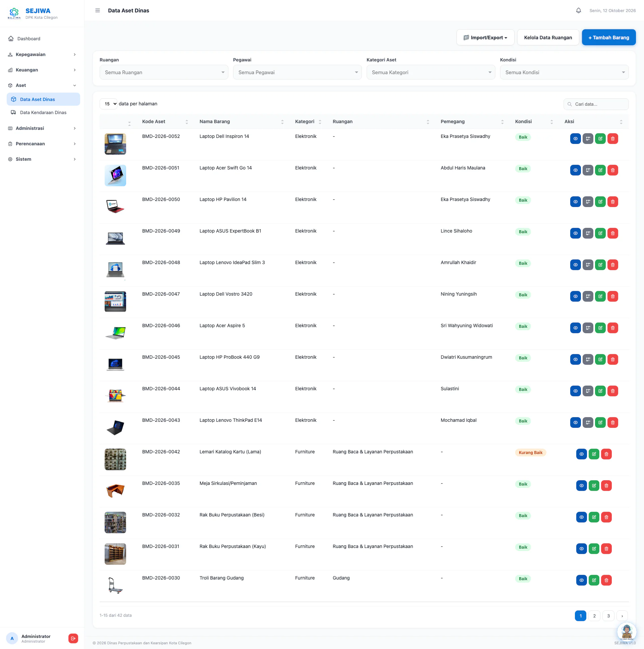Open the Semua Kondisi dropdown
Image resolution: width=644 pixels, height=649 pixels.
(x=564, y=72)
